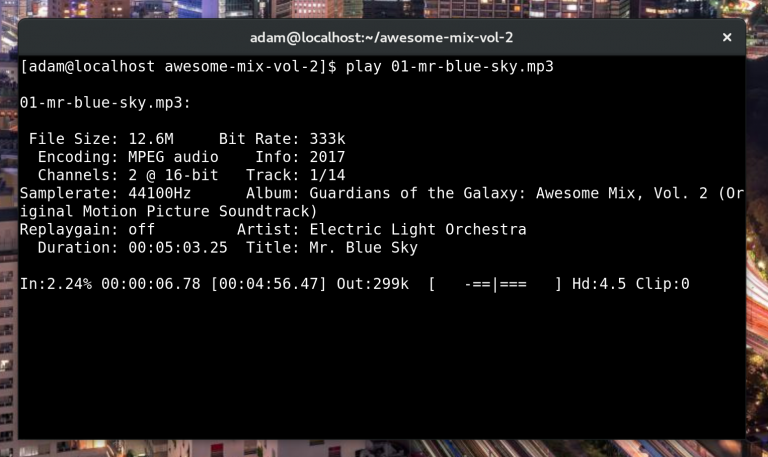This screenshot has width=768, height=457.
Task: Click the Track 1/14 value
Action: point(327,175)
